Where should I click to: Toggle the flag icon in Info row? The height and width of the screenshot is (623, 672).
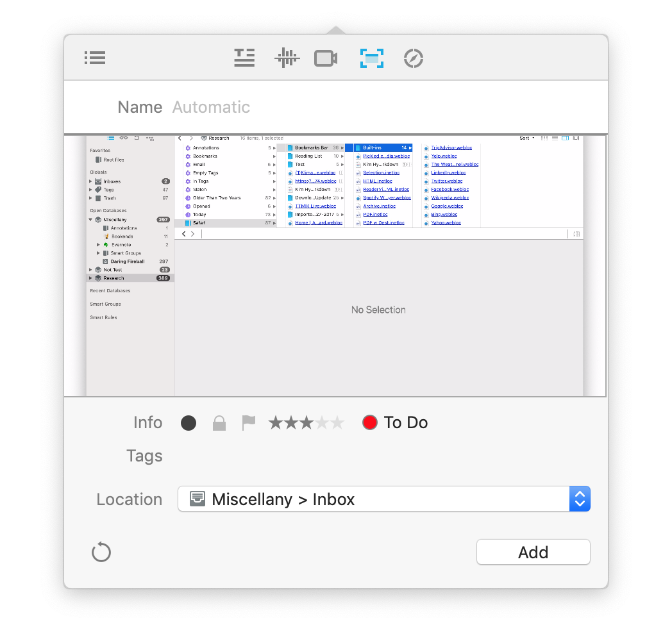pos(248,423)
